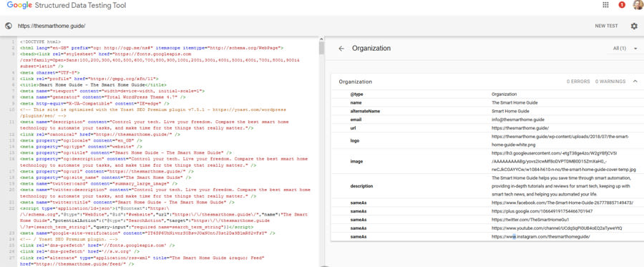Collapse the Organization result card
This screenshot has height=267, width=644.
tap(635, 82)
